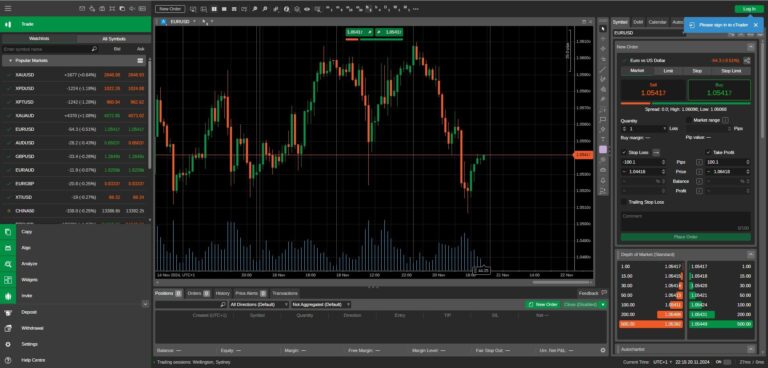The image size is (768, 368).
Task: Open the Price Alerts tab
Action: click(251, 293)
